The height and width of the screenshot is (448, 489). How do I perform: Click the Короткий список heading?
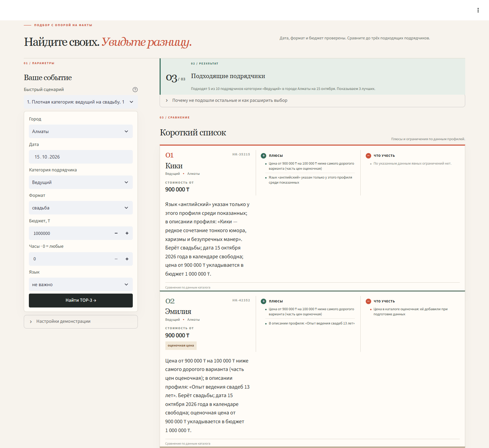[x=193, y=132]
